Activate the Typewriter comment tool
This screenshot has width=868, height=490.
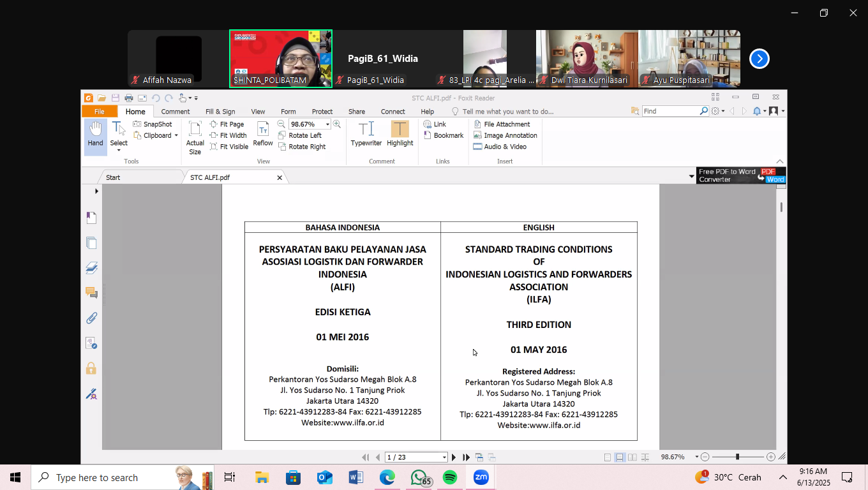click(366, 135)
